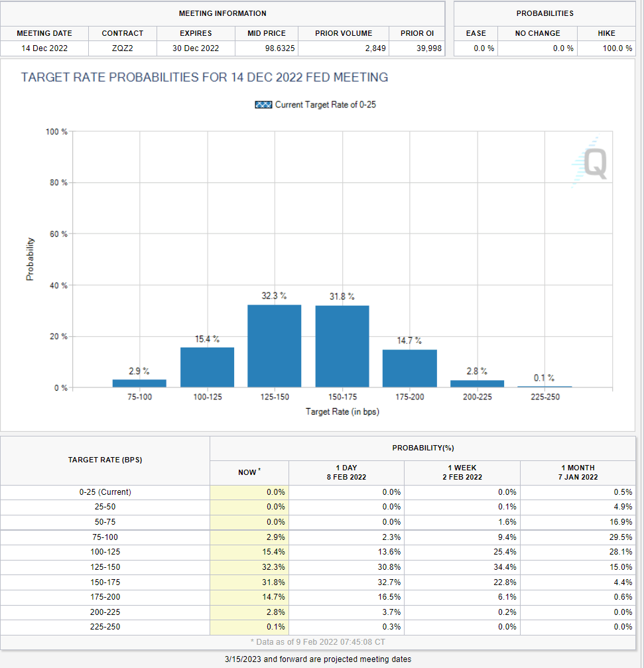Click the chart title for 14 Dec 2022 meeting
Screen dimensions: 644x668
point(204,78)
